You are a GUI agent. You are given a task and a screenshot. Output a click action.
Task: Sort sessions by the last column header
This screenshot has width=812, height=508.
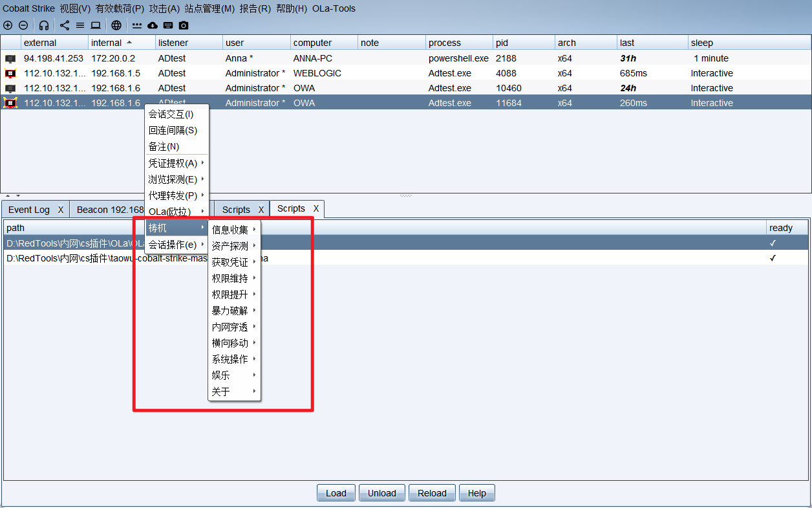pos(652,43)
